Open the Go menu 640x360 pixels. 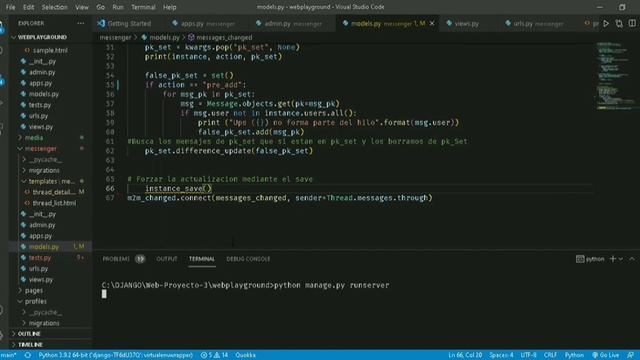point(100,7)
